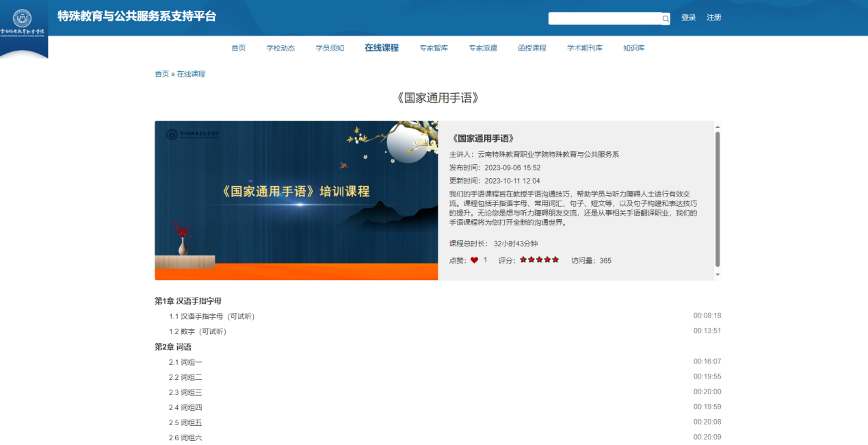
Task: Go to 首页 in navigation menu
Action: pos(238,48)
